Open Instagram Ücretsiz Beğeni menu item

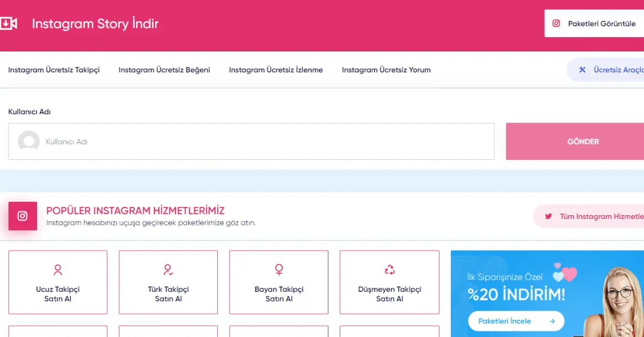(164, 70)
